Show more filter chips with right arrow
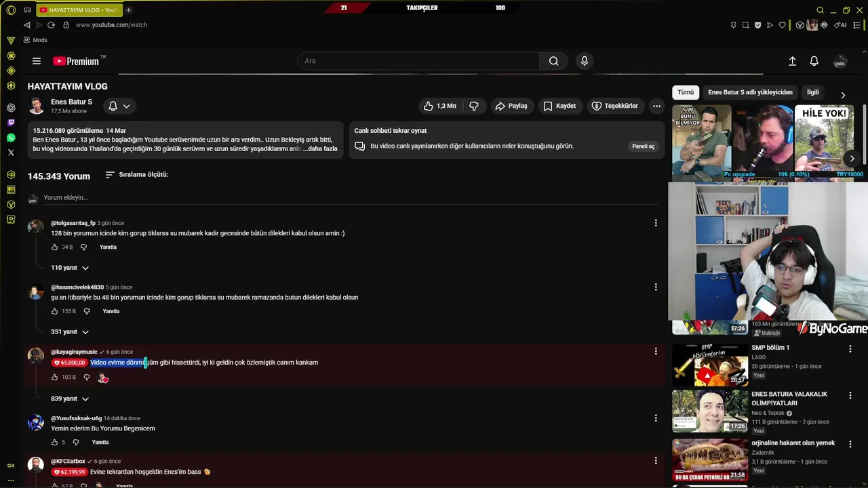Viewport: 868px width, 488px height. click(843, 95)
